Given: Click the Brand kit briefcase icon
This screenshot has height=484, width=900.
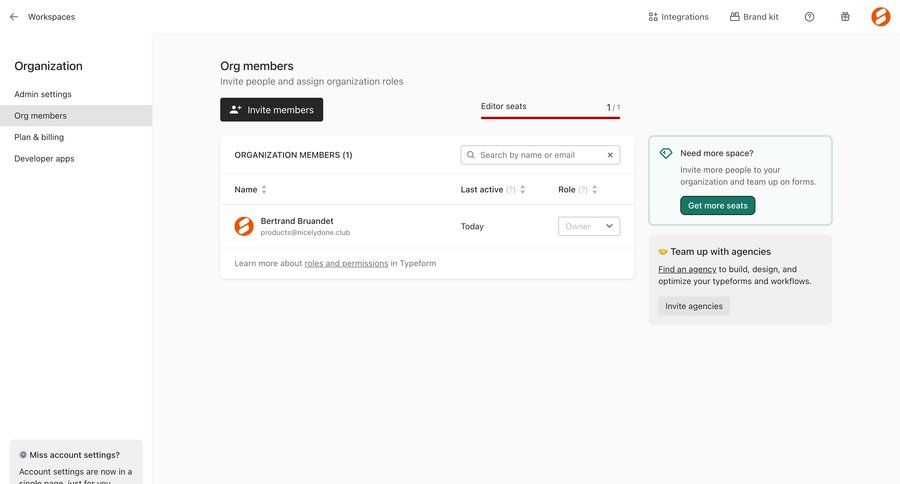Looking at the screenshot, I should click(x=735, y=17).
